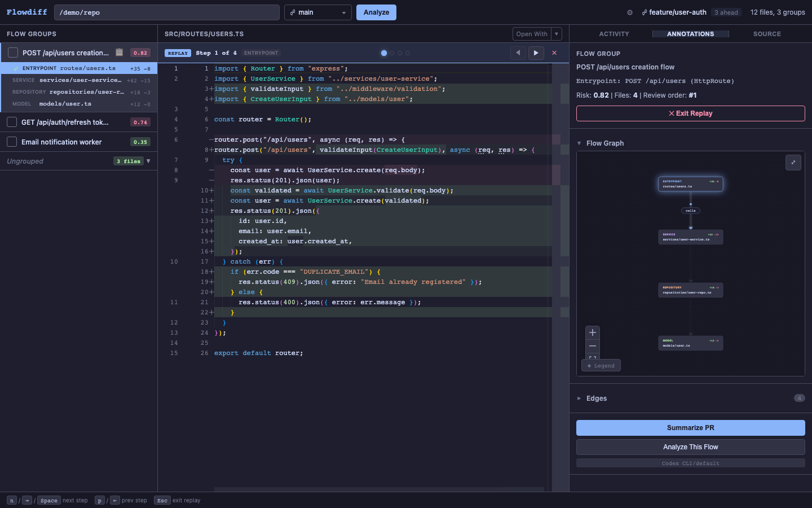Click the ENTRYPOINT tag in the step bar

(x=261, y=53)
